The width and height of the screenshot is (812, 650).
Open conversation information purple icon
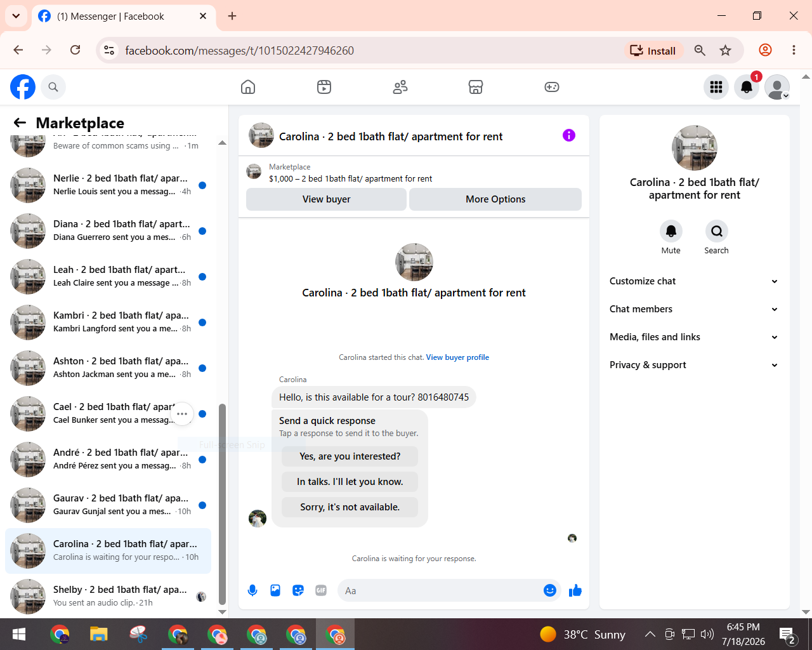click(x=569, y=135)
